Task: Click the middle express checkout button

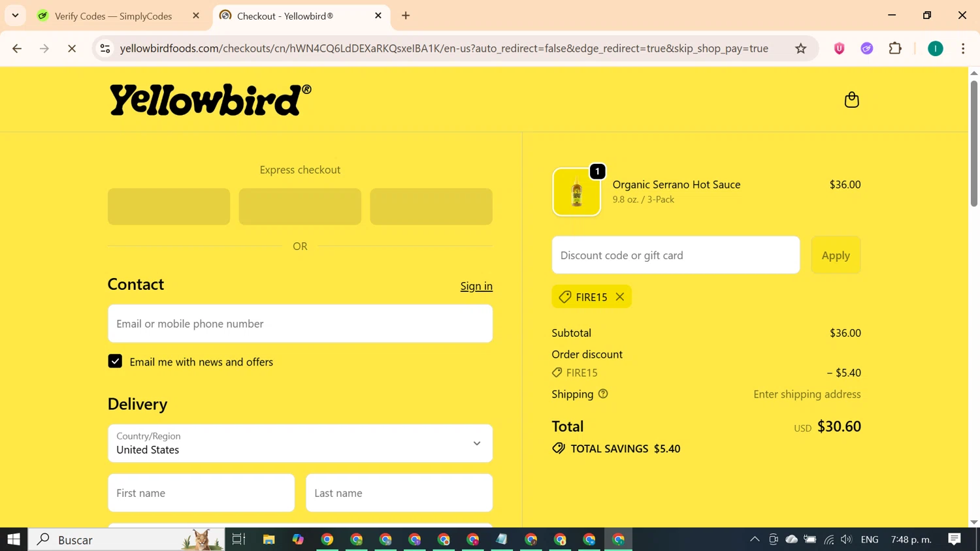Action: click(300, 206)
